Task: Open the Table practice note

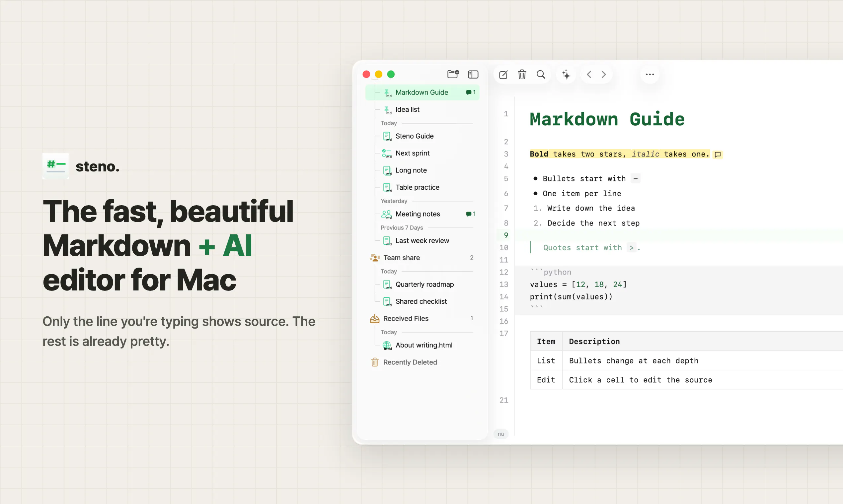Action: pyautogui.click(x=422, y=187)
